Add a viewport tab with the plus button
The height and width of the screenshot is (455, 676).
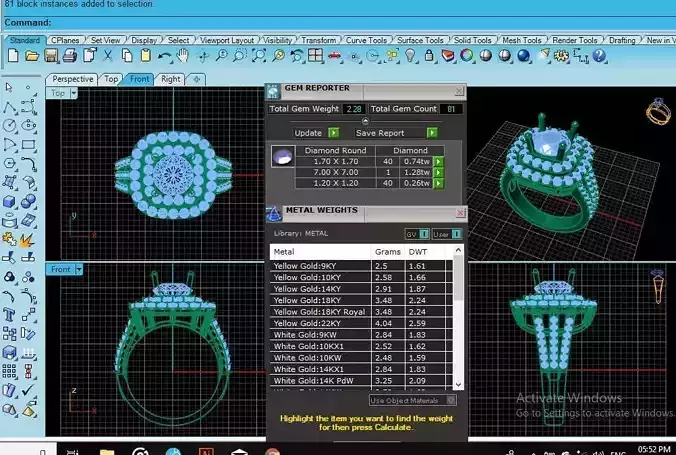click(x=197, y=79)
